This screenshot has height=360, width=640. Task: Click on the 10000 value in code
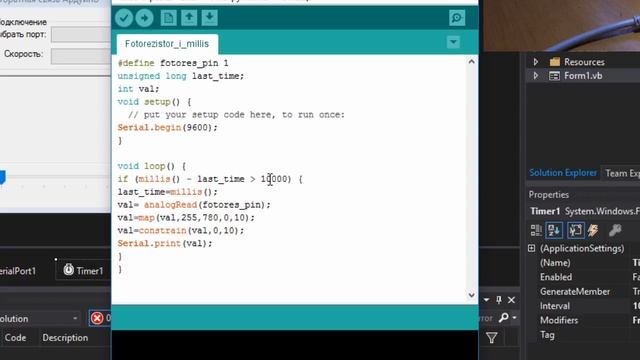coord(274,179)
